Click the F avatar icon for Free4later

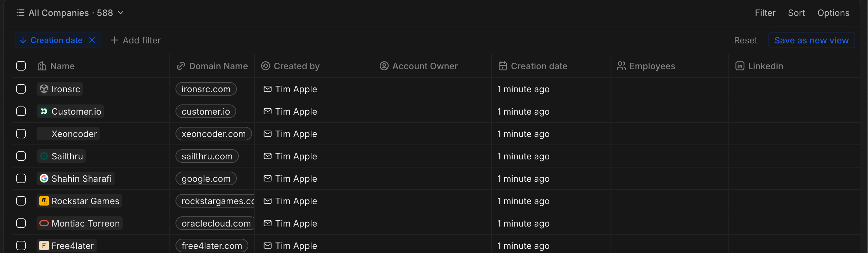44,246
